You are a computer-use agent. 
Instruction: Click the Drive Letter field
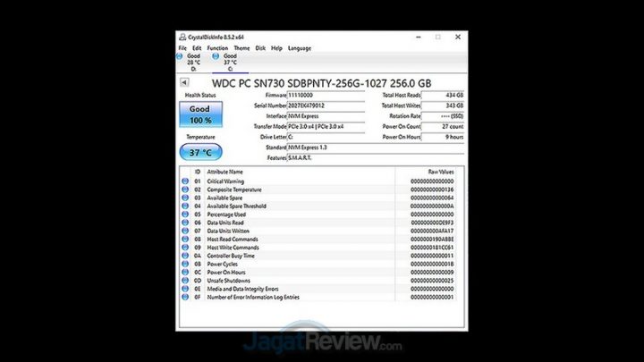(326, 137)
